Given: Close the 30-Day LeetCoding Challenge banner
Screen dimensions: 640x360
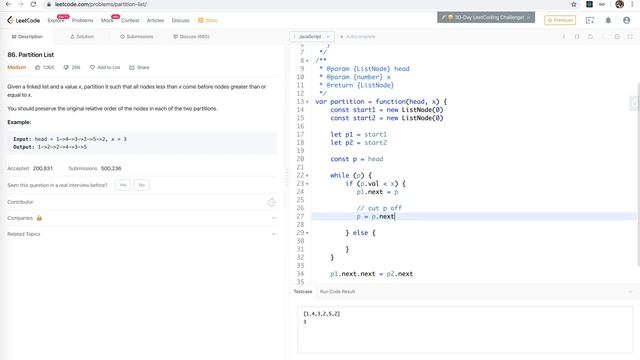Looking at the screenshot, I should [529, 18].
